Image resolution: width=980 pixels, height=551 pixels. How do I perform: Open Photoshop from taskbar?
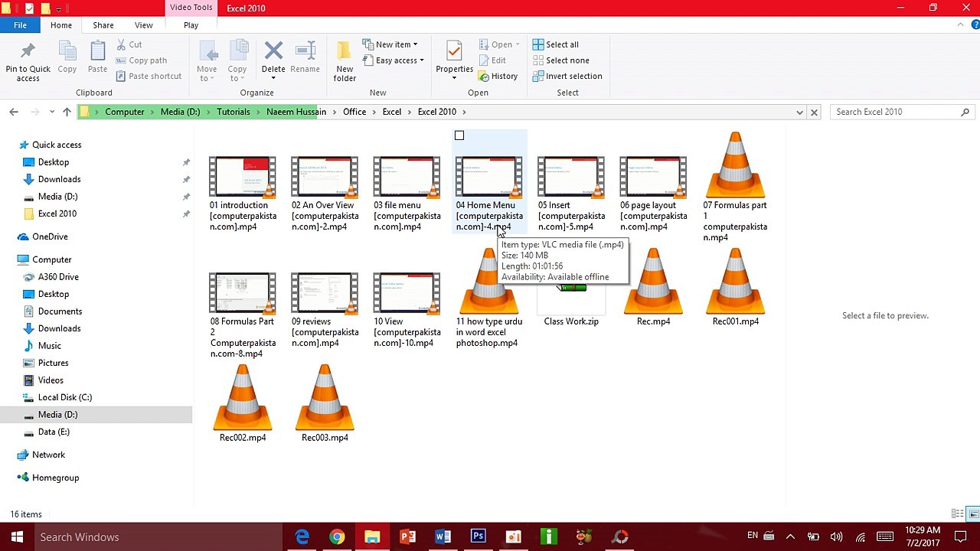coord(478,536)
